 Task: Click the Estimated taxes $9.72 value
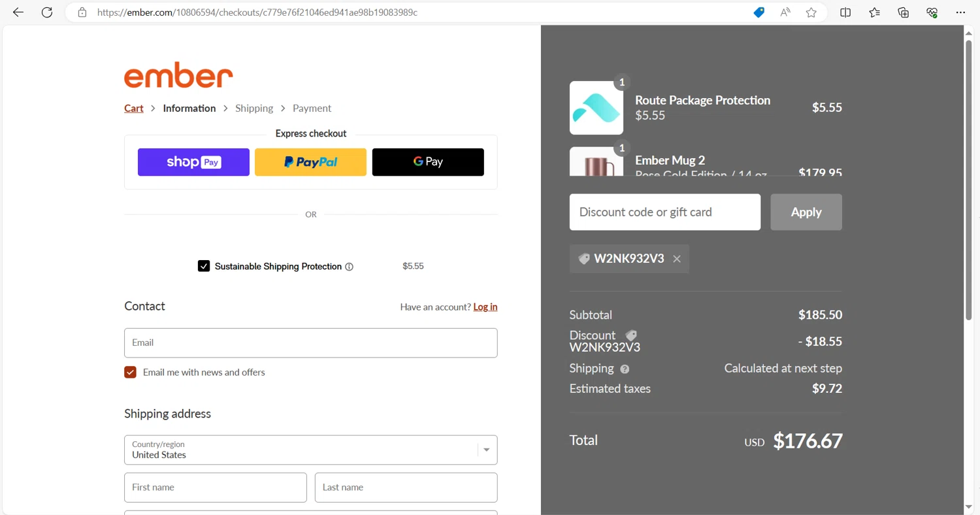[x=827, y=388]
